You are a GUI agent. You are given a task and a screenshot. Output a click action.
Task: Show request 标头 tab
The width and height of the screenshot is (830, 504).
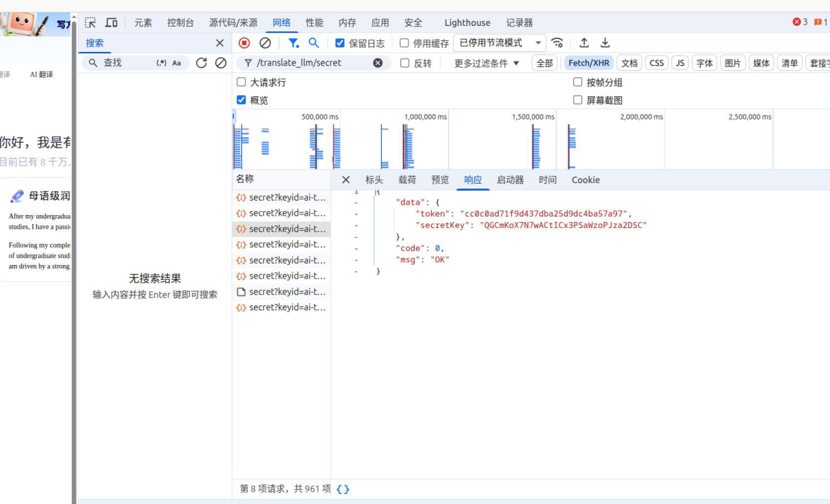[x=374, y=180]
